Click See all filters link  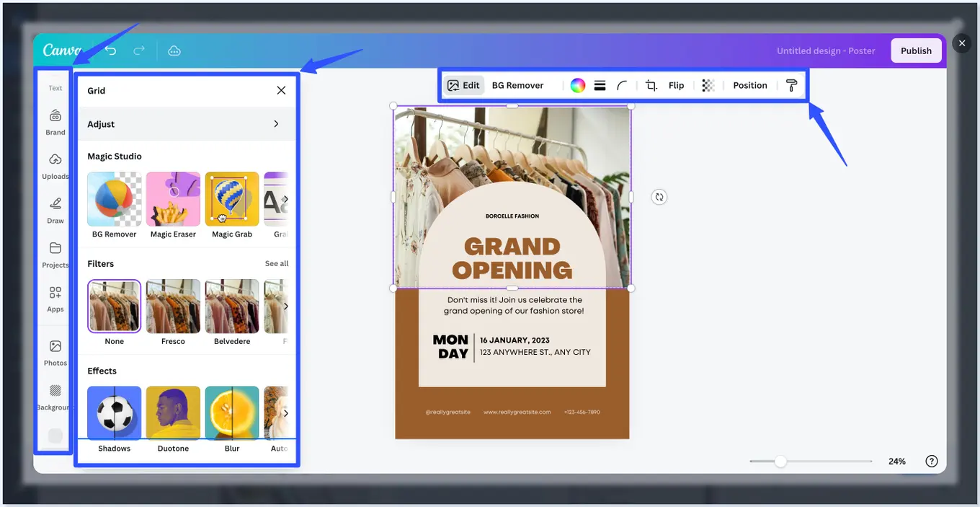[x=276, y=264]
